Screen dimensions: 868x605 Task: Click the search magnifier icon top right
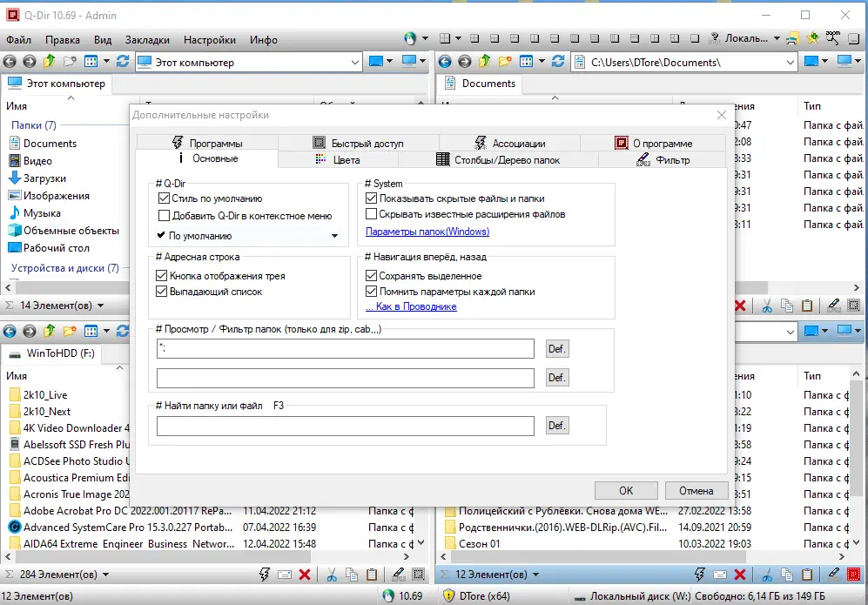point(832,37)
